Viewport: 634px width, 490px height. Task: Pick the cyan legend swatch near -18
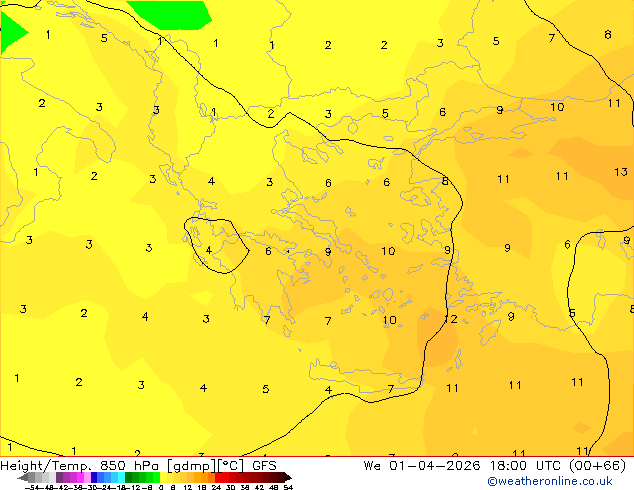pos(122,477)
